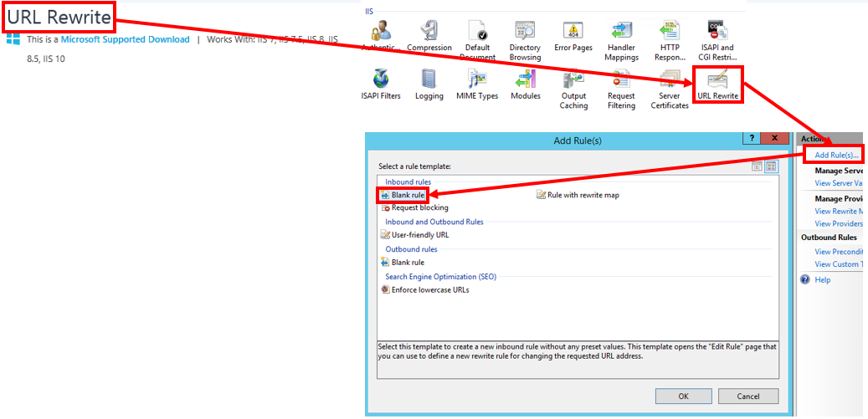Click the Add Rule(s)... action link
The image size is (868, 419).
[x=836, y=156]
